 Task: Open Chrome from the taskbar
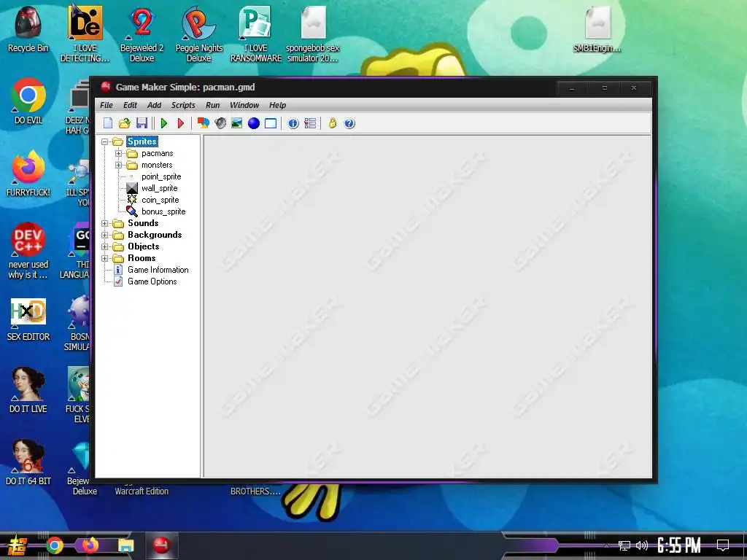point(54,545)
